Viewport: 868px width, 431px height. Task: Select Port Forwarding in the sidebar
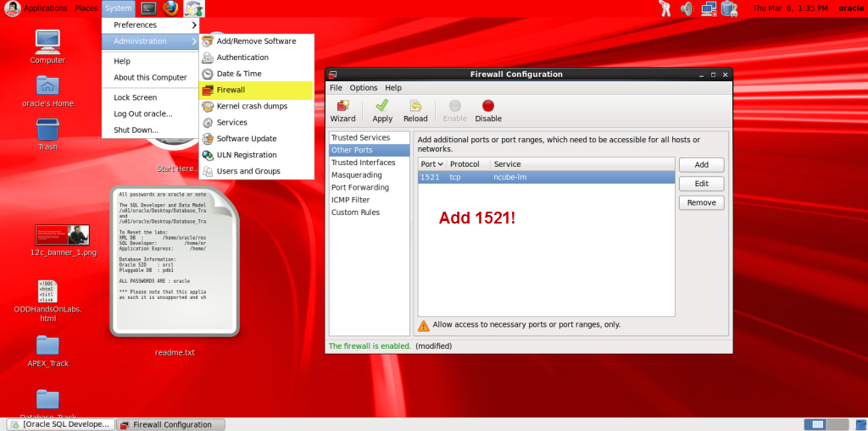370,187
